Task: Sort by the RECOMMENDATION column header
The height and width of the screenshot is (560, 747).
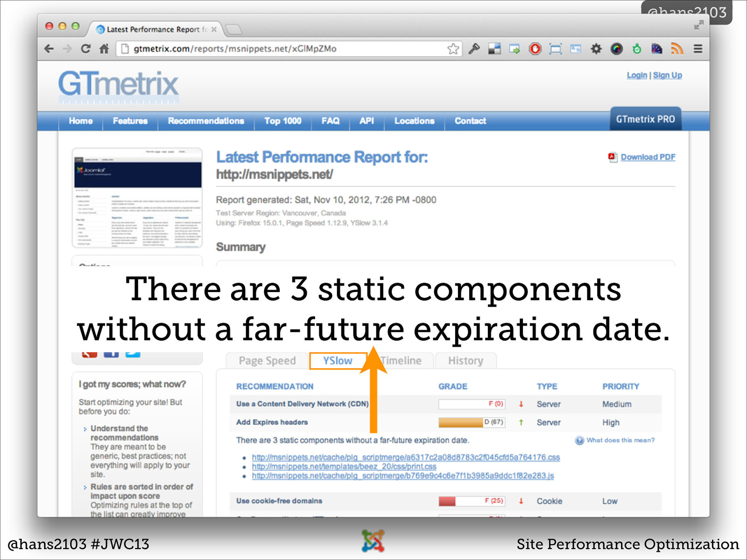Action: tap(275, 386)
